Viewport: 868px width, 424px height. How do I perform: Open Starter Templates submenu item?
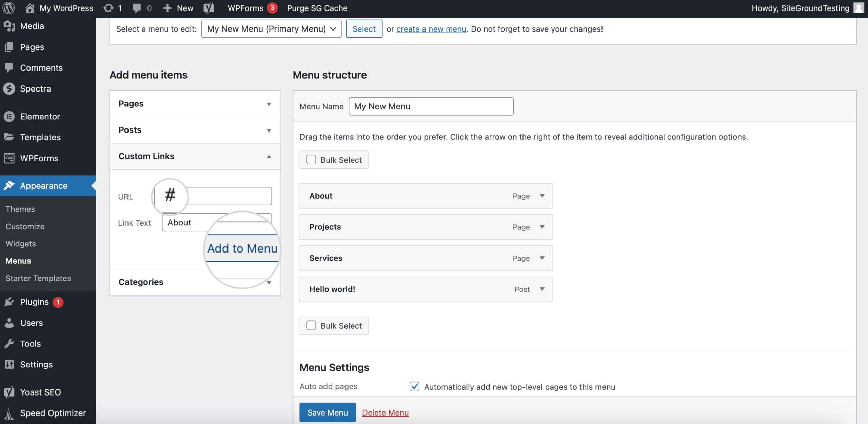click(38, 278)
